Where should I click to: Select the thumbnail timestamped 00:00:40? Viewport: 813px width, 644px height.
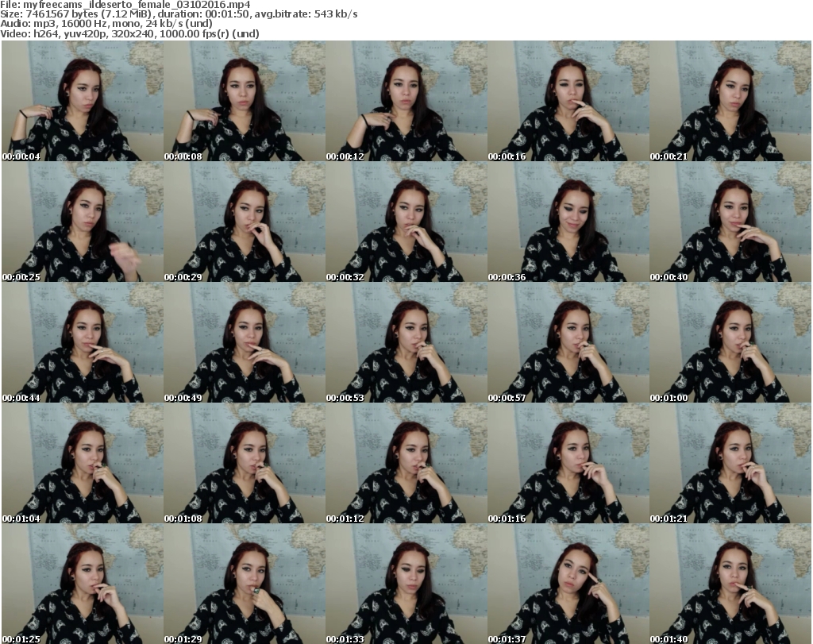pyautogui.click(x=730, y=222)
